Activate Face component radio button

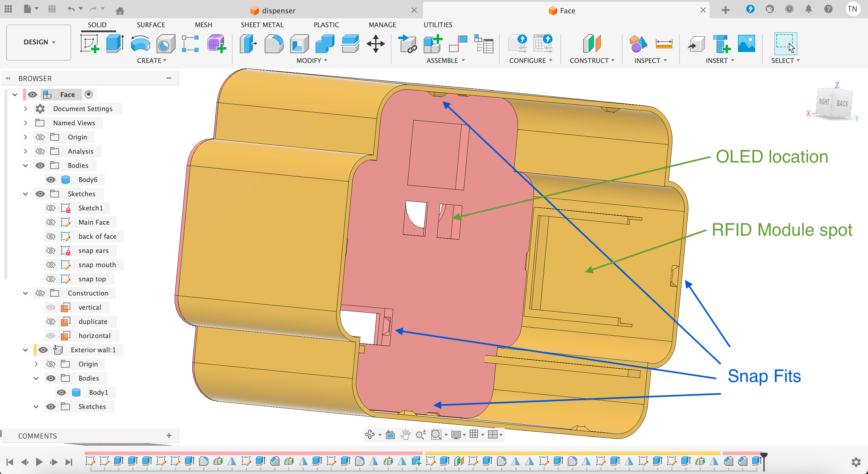(x=89, y=94)
